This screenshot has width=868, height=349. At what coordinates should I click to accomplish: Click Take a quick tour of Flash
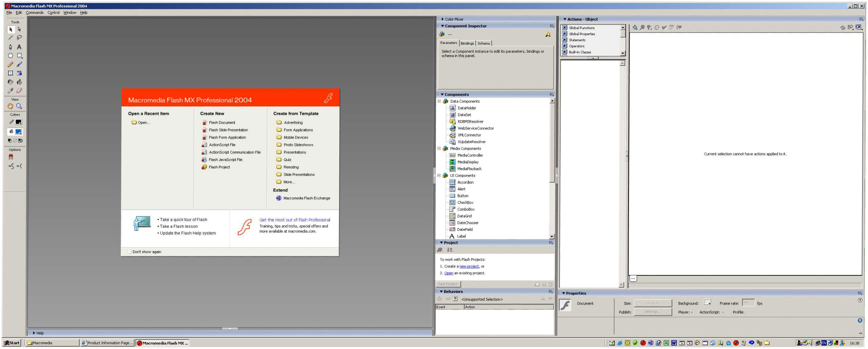183,220
